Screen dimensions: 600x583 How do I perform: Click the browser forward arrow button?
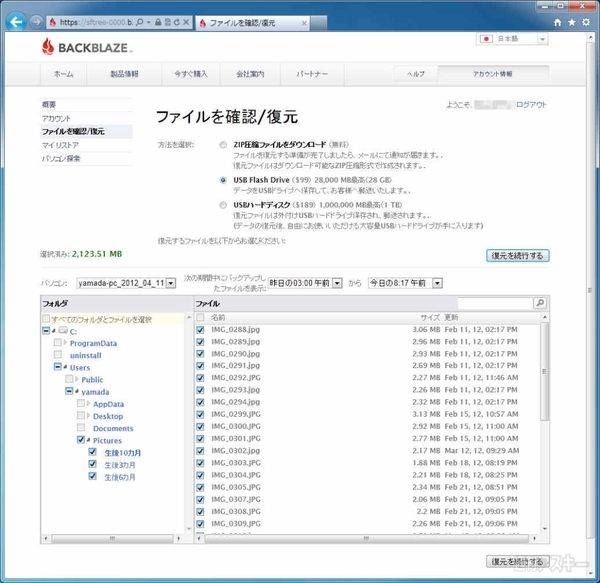36,22
